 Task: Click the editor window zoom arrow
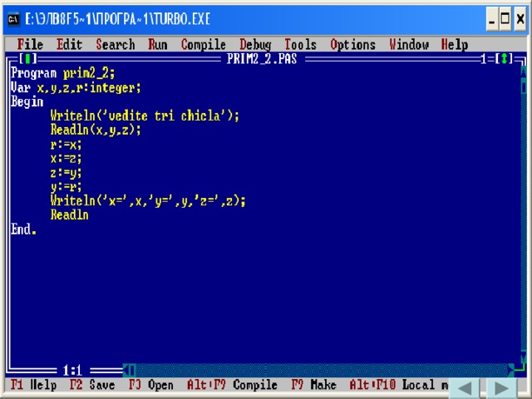(502, 59)
